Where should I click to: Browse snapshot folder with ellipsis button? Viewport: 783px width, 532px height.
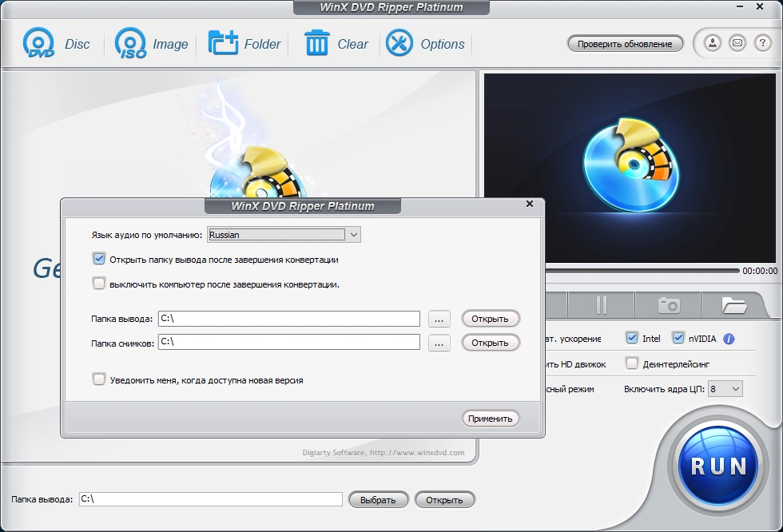(x=439, y=343)
